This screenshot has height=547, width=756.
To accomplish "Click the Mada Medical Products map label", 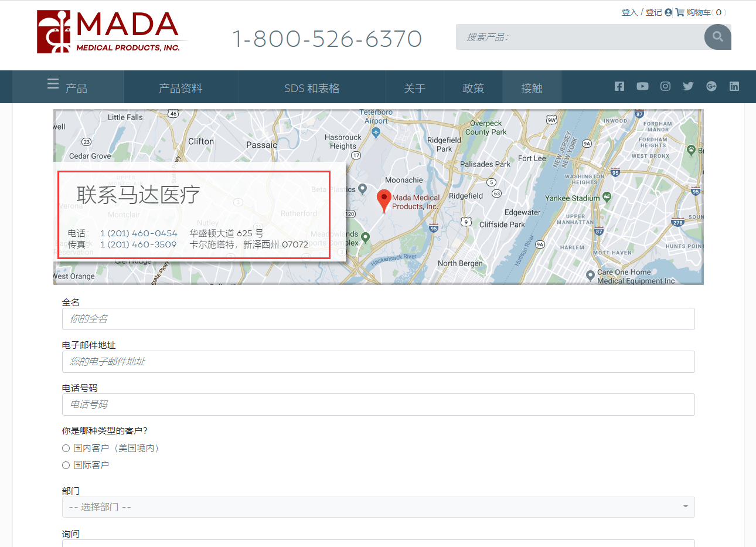I will (x=416, y=202).
